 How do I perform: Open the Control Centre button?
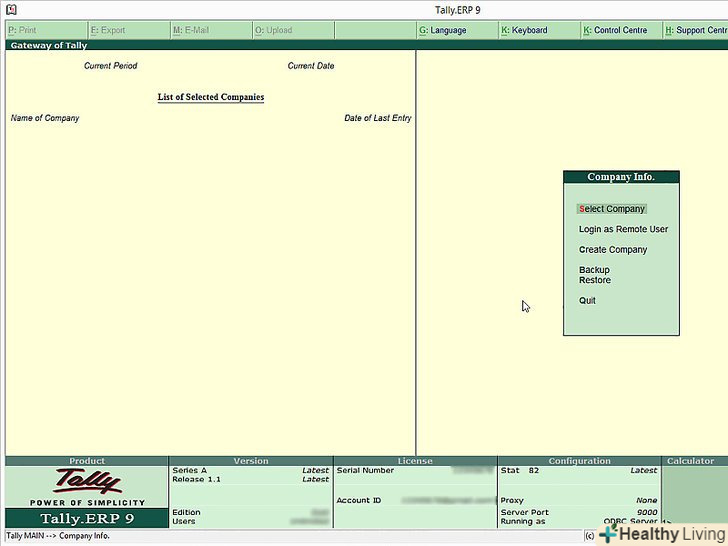coord(622,30)
